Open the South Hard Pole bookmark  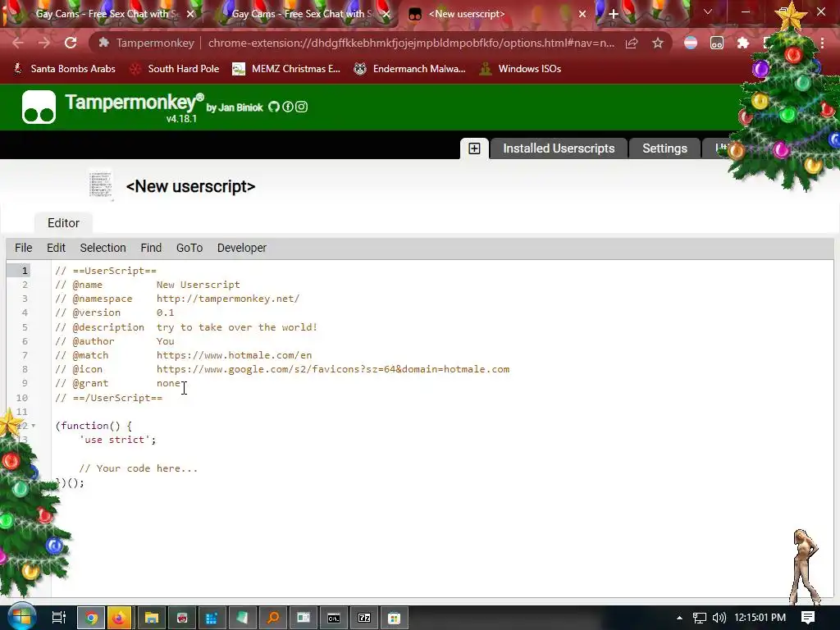[x=176, y=69]
